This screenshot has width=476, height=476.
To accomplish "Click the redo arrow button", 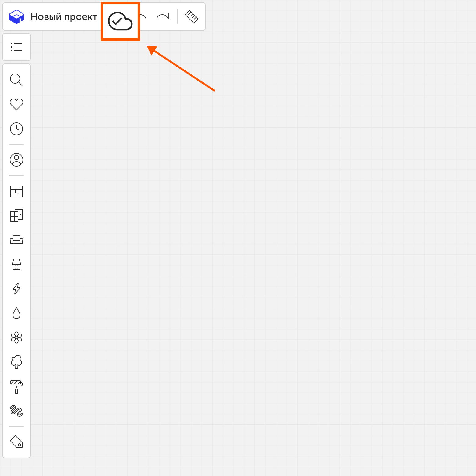I will [x=163, y=16].
